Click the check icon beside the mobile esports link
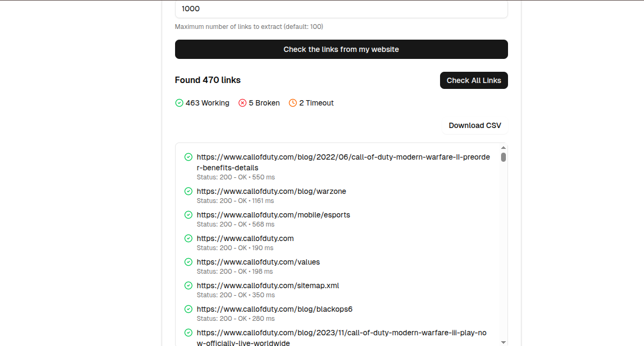Screen dimensions: 644x346 [x=188, y=215]
